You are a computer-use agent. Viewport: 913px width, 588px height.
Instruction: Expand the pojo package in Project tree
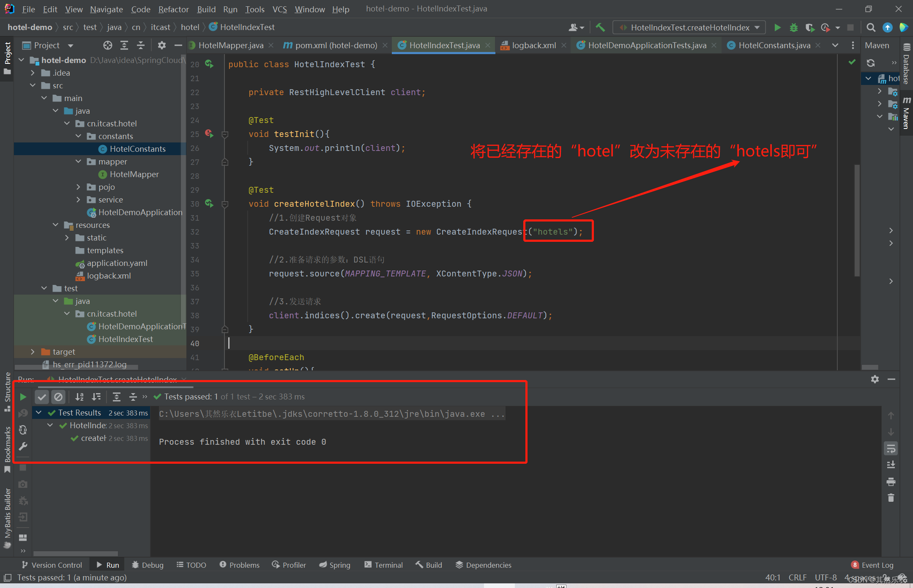click(x=78, y=187)
